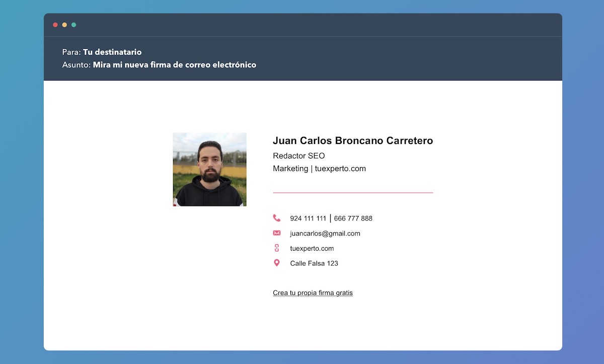Screen dimensions: 604x364
Task: Click the address Calle Falsa 123
Action: coord(314,263)
